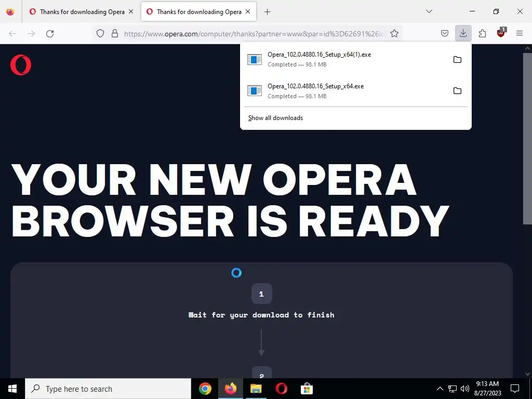Screen dimensions: 532x399
Task: Open the notification center icon
Action: 515,389
